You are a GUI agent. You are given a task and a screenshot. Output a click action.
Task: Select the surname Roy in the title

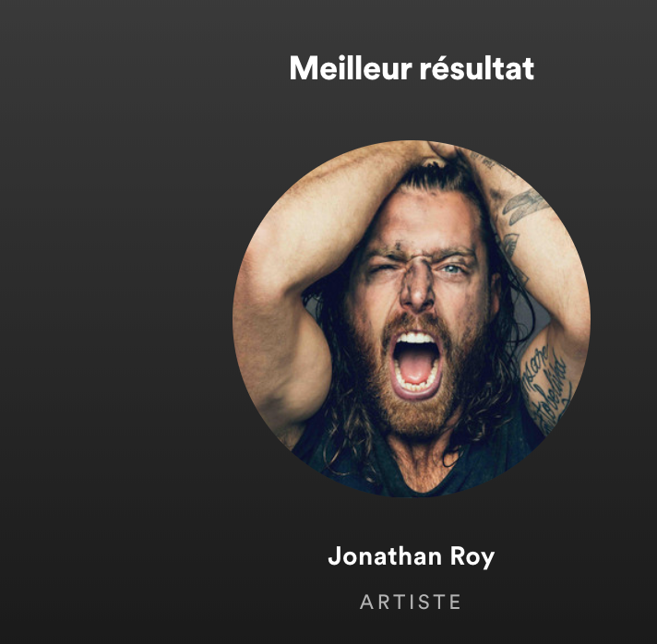point(472,557)
